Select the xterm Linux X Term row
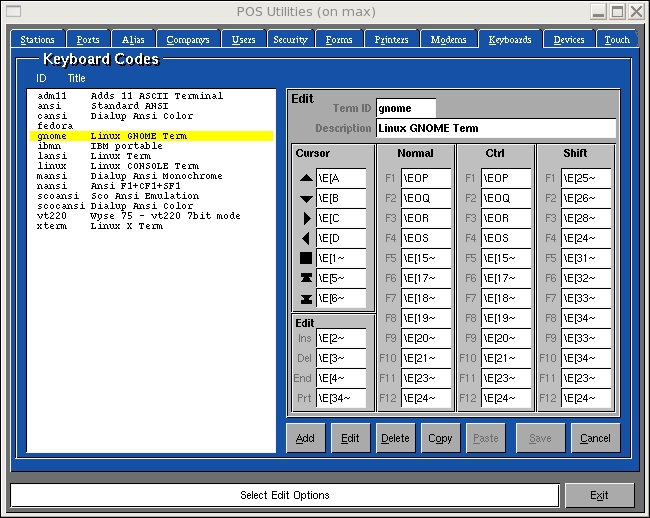Viewport: 650px width, 518px height. click(x=151, y=226)
